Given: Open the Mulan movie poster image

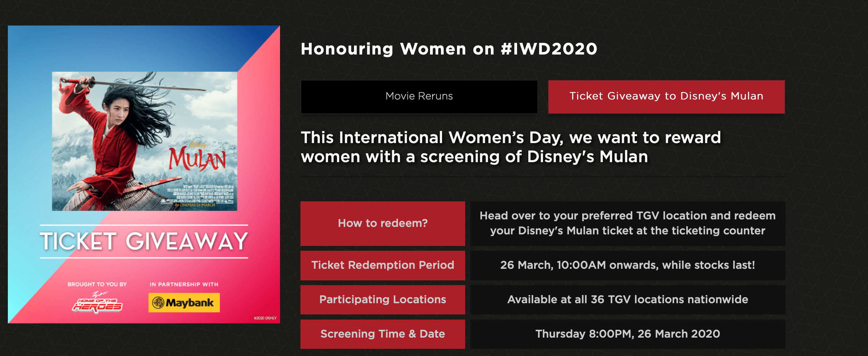Looking at the screenshot, I should [145, 141].
